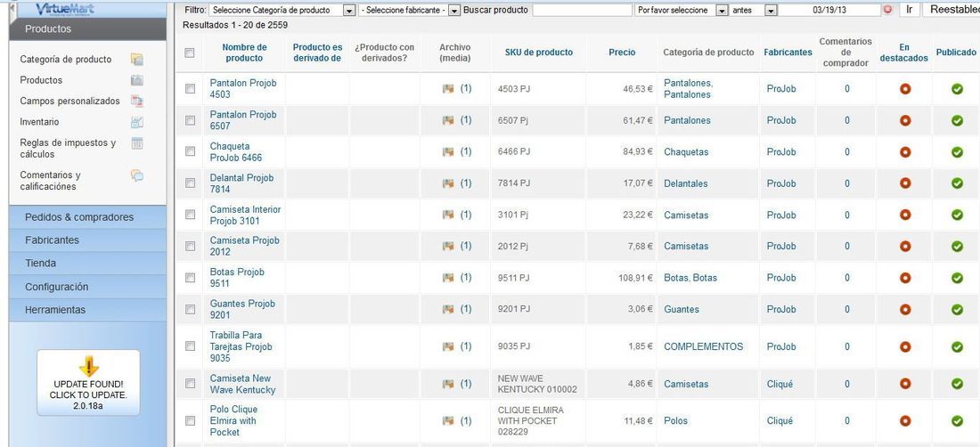Open Chaquetas category link

click(x=686, y=151)
